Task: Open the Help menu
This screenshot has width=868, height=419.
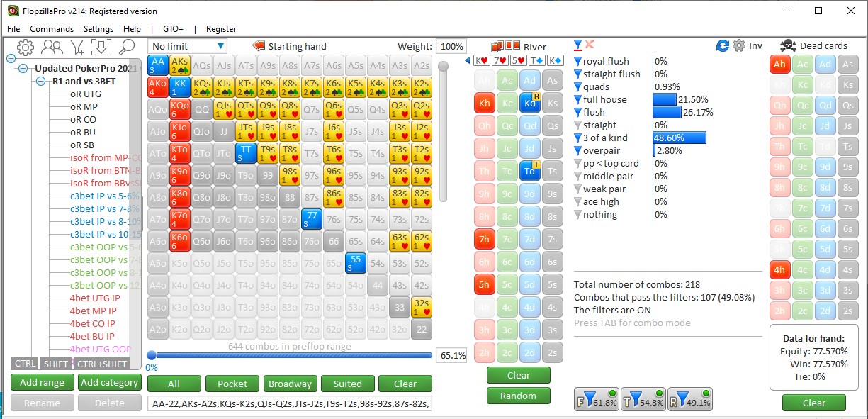Action: tap(132, 29)
